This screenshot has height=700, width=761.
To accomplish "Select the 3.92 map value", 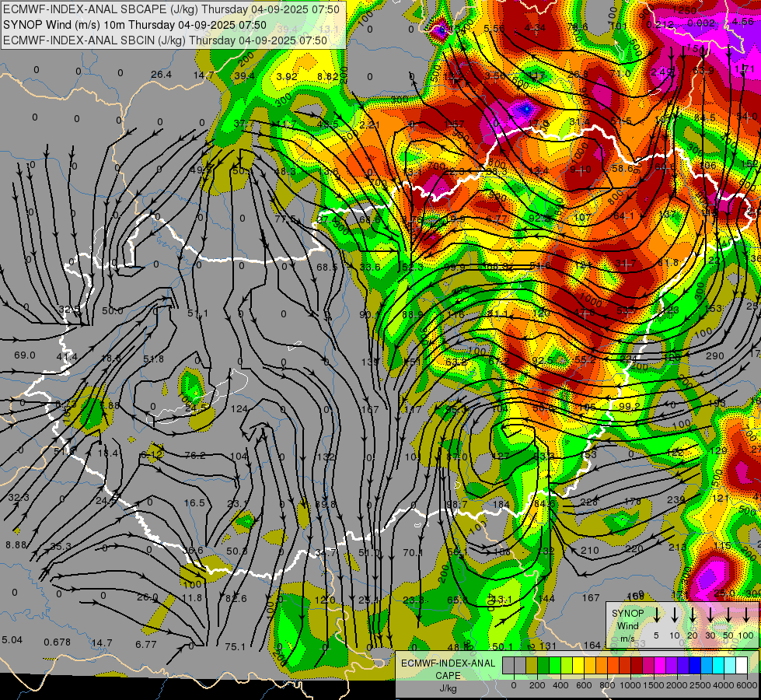I will point(286,76).
